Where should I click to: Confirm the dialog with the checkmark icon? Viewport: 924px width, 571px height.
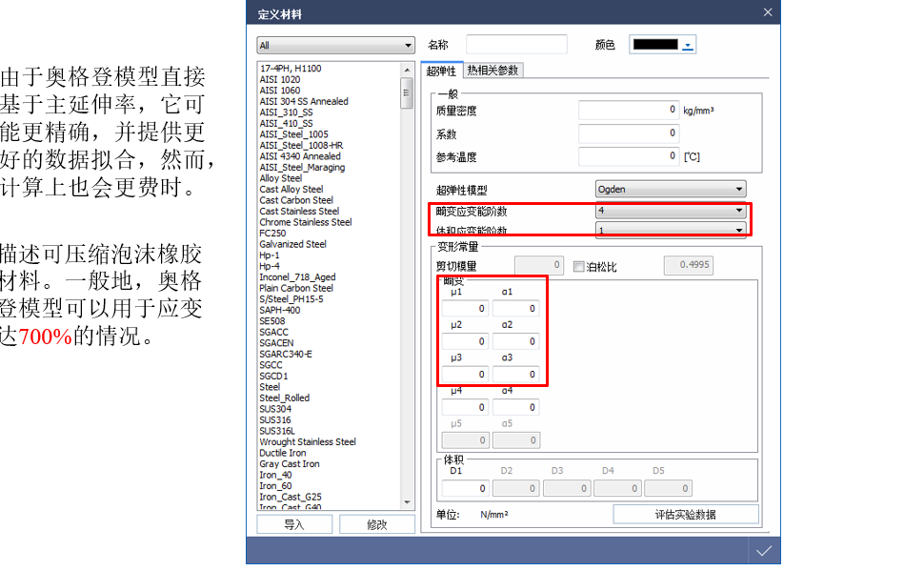764,550
